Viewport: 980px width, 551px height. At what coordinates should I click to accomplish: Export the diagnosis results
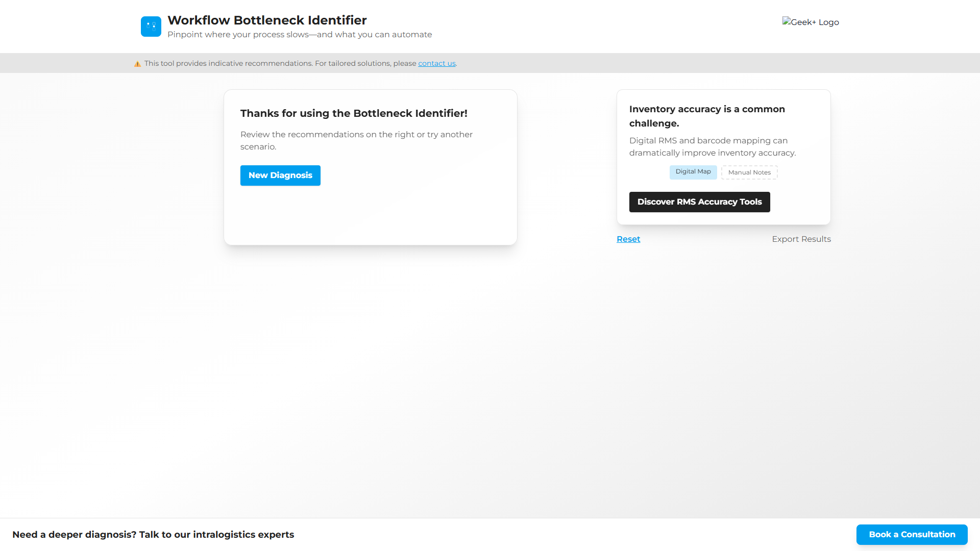[x=801, y=239]
